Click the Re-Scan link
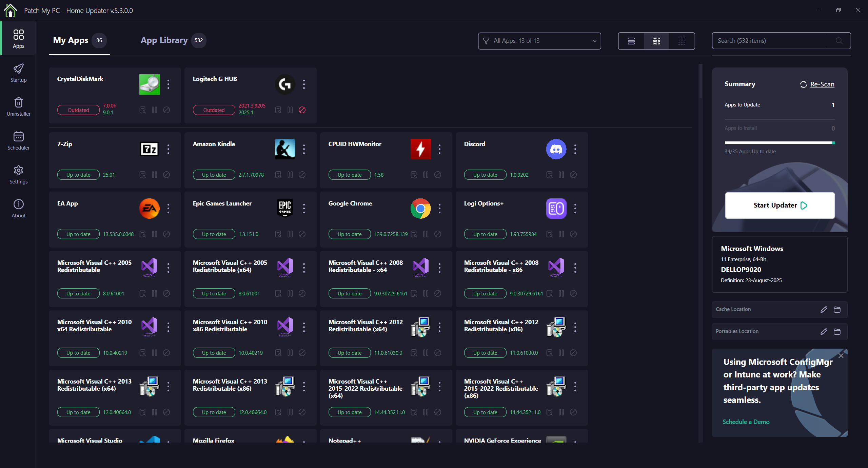868x468 pixels. click(x=822, y=84)
